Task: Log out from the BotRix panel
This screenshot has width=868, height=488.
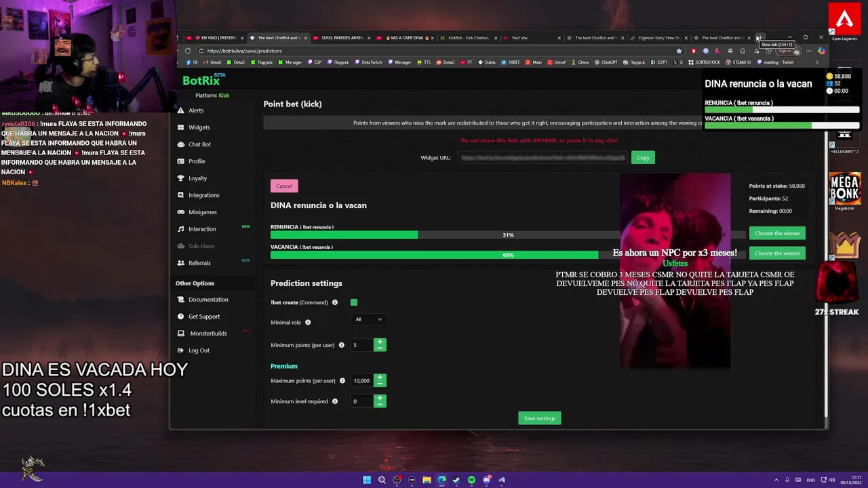Action: click(x=193, y=350)
